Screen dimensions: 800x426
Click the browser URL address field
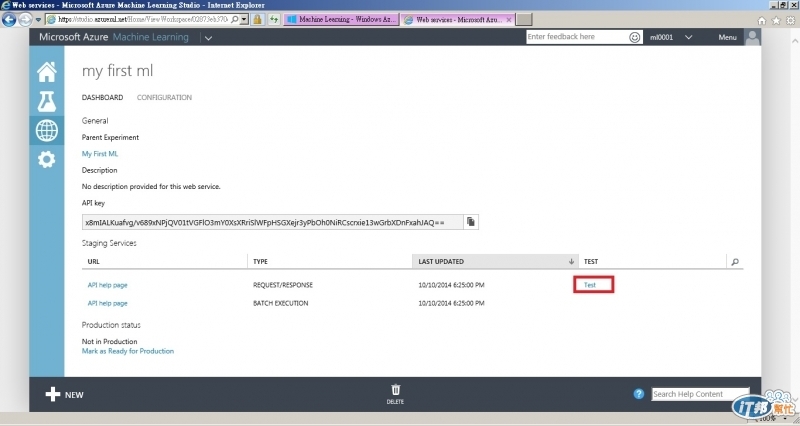pos(143,19)
